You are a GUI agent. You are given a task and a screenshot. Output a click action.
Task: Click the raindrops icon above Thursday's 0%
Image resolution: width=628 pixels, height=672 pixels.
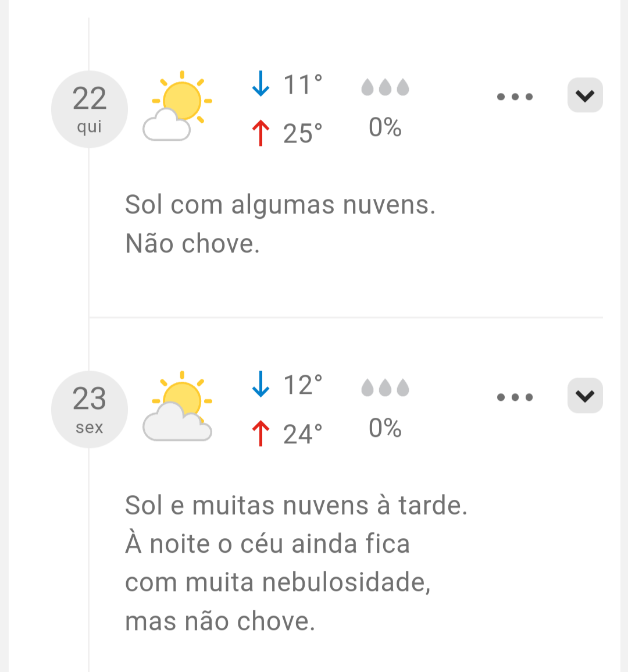pyautogui.click(x=385, y=87)
